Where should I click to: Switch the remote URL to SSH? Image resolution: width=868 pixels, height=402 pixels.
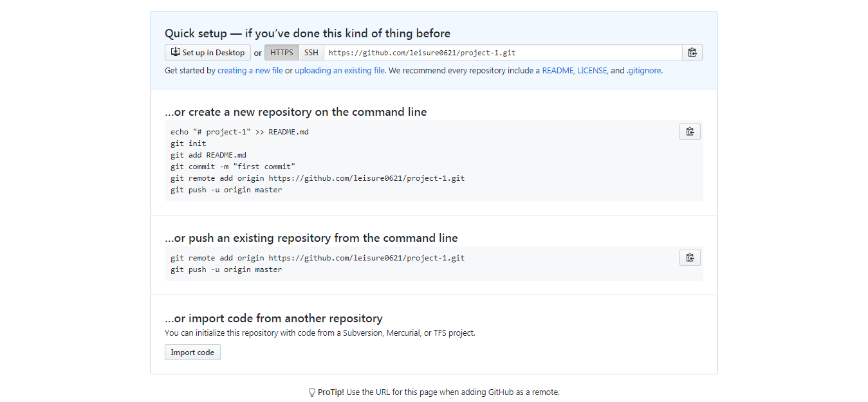(x=311, y=52)
